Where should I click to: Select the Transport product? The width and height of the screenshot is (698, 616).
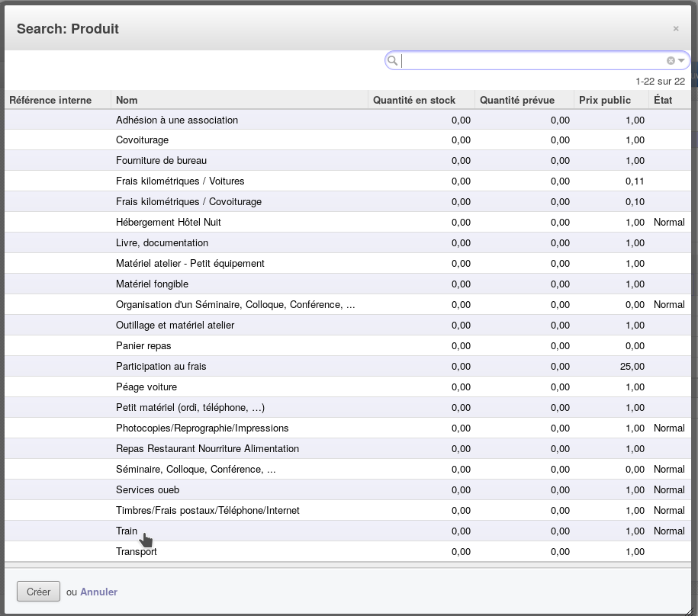pos(348,551)
